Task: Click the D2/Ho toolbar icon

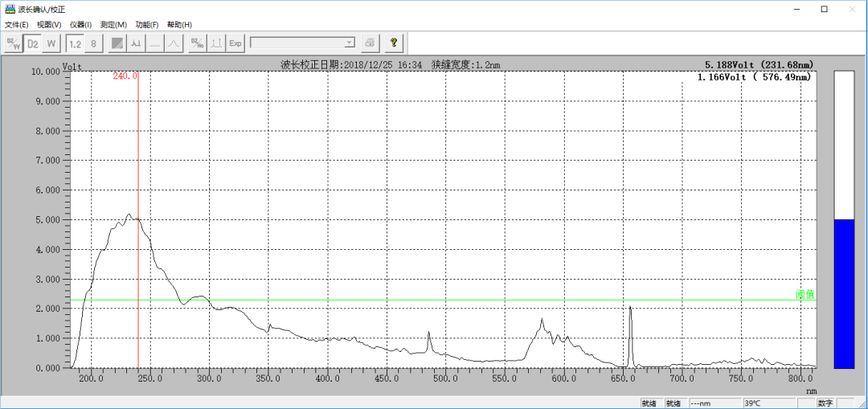Action: pos(197,43)
